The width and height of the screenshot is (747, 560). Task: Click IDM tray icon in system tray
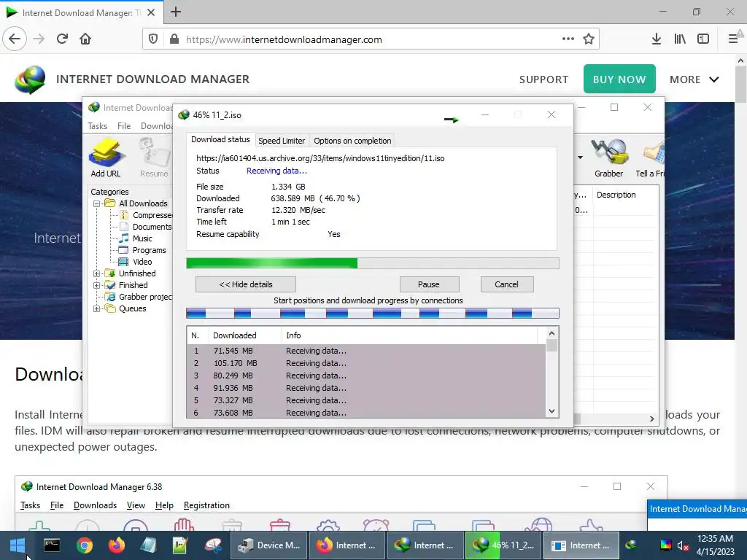[631, 545]
